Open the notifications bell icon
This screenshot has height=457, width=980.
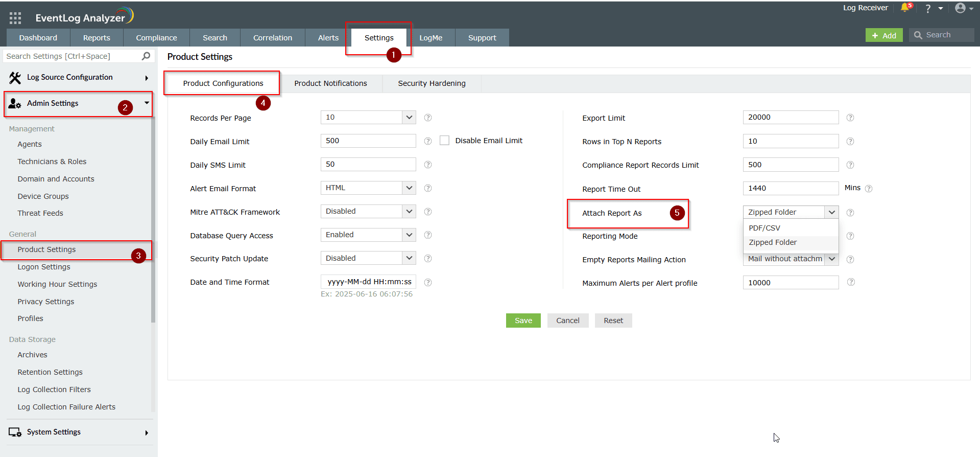(905, 8)
